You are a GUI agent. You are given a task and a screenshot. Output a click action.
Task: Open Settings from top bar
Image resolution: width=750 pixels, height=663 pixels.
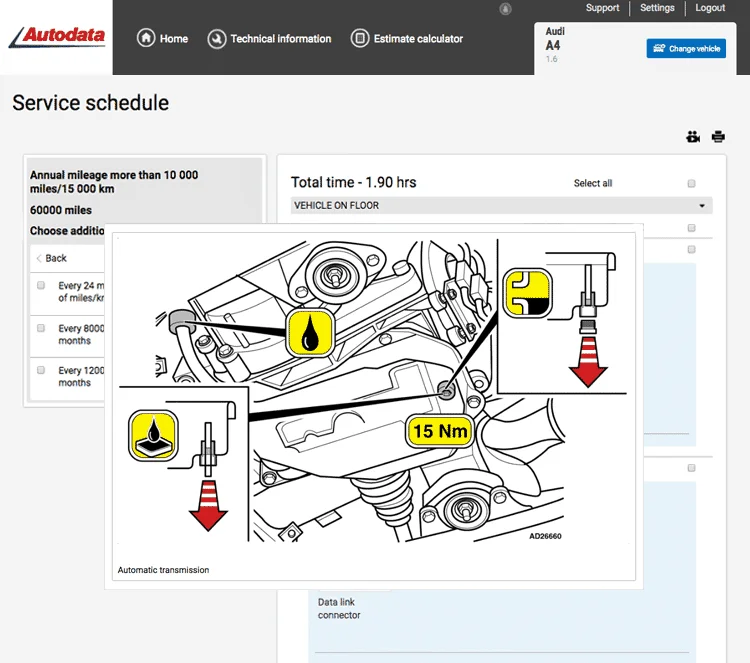657,8
